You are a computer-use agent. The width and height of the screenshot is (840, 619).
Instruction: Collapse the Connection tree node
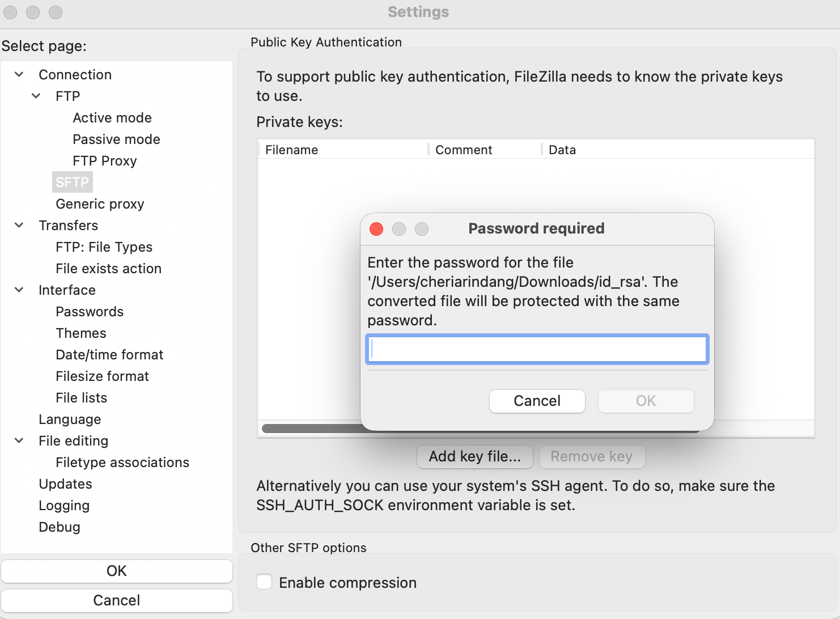(x=19, y=74)
